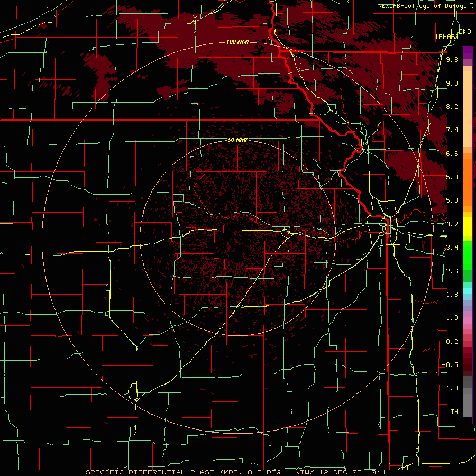Click the 9.8 value on the color scale
The height and width of the screenshot is (476, 476).
click(452, 60)
